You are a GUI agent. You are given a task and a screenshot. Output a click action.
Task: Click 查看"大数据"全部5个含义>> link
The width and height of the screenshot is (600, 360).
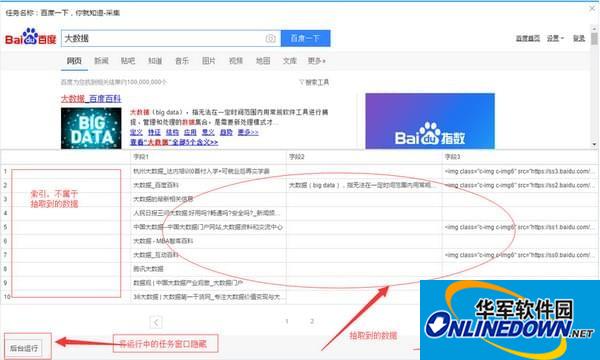pyautogui.click(x=174, y=142)
